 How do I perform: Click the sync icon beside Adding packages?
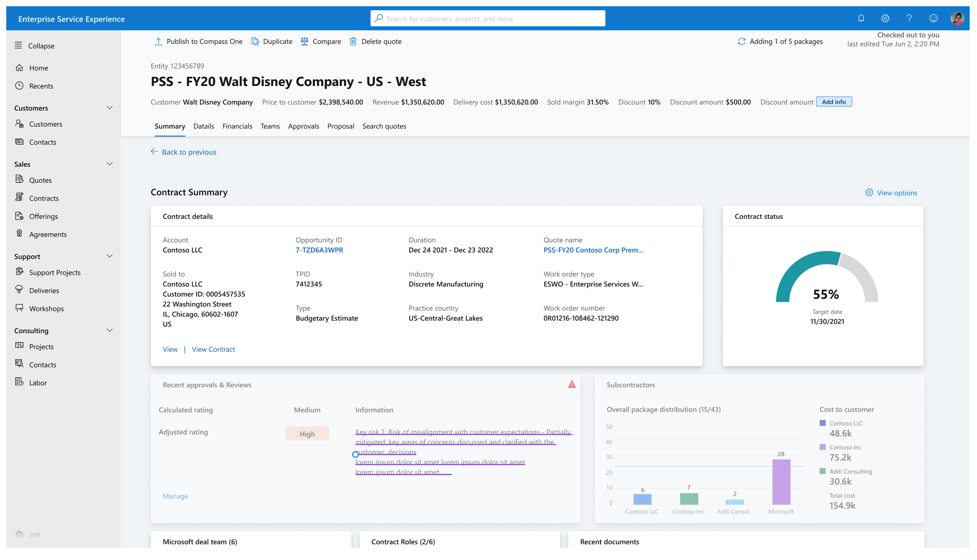[741, 41]
